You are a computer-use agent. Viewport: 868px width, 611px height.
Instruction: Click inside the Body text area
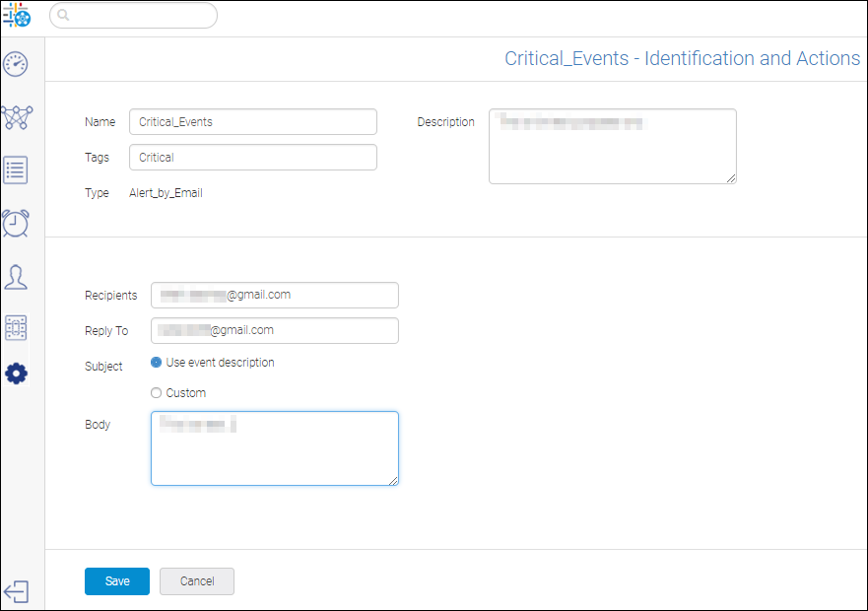pyautogui.click(x=274, y=448)
